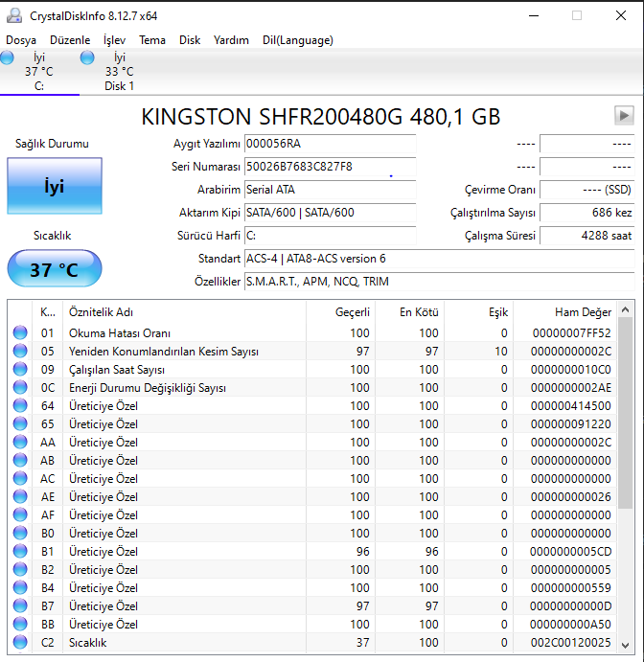Image resolution: width=644 pixels, height=662 pixels.
Task: Click raw value 002C00120025
Action: point(570,643)
